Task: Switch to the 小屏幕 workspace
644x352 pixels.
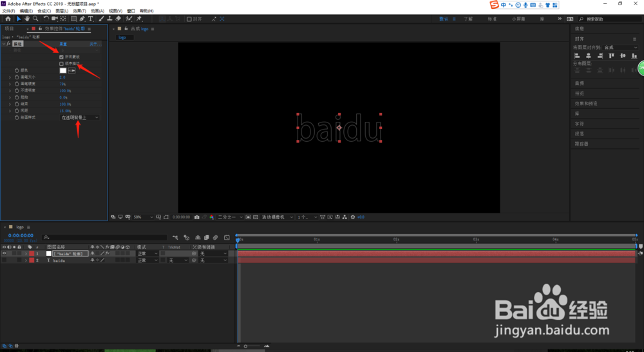Action: [x=518, y=19]
